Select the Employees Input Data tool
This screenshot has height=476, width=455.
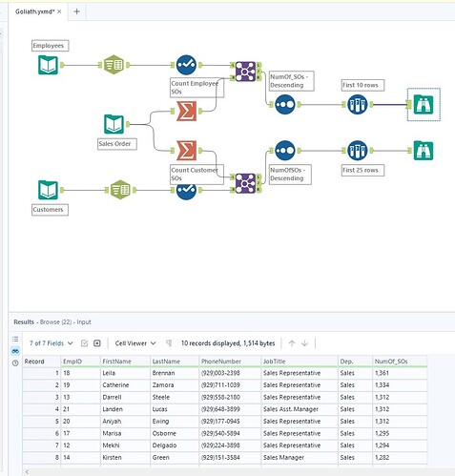pyautogui.click(x=48, y=65)
